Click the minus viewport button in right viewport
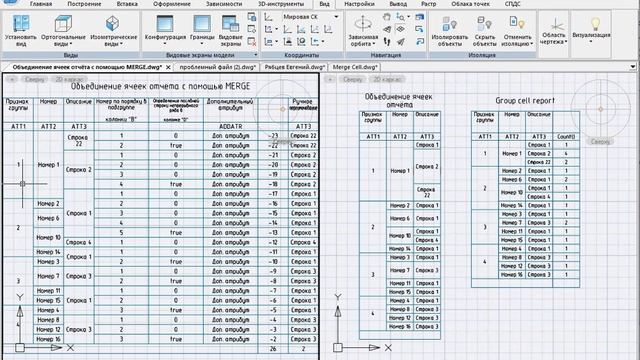Image resolution: width=640 pixels, height=360 pixels. tap(330, 79)
